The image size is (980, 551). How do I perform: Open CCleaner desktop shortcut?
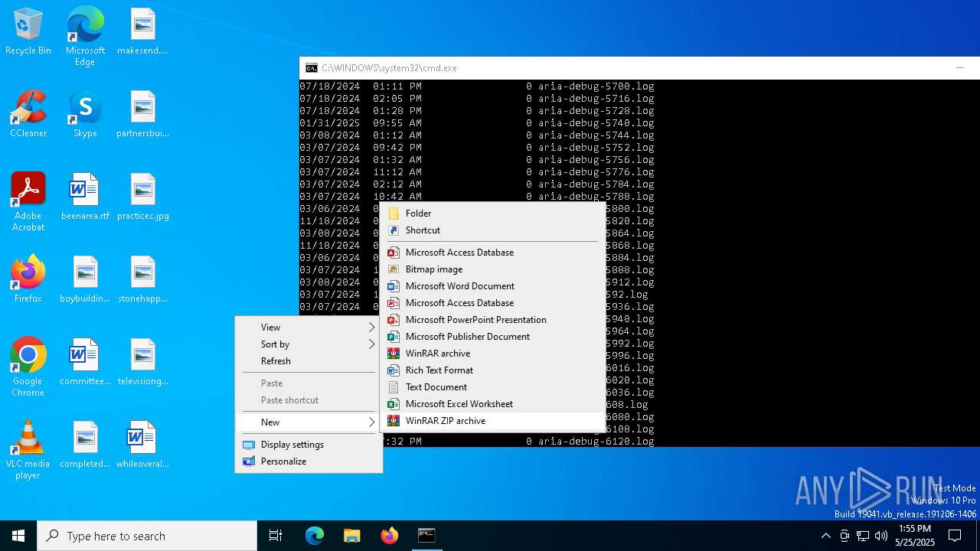click(28, 115)
